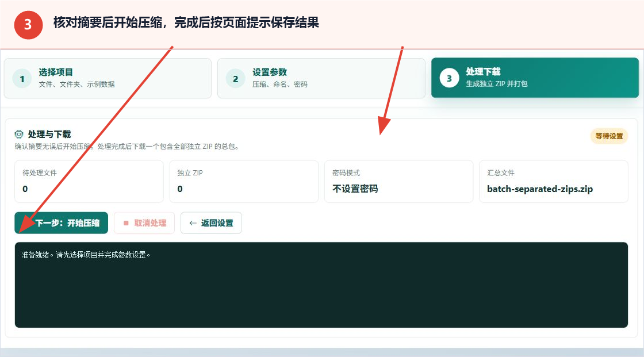This screenshot has width=644, height=357.
Task: Click the 密码模式 不设置密码 card
Action: coord(399,181)
